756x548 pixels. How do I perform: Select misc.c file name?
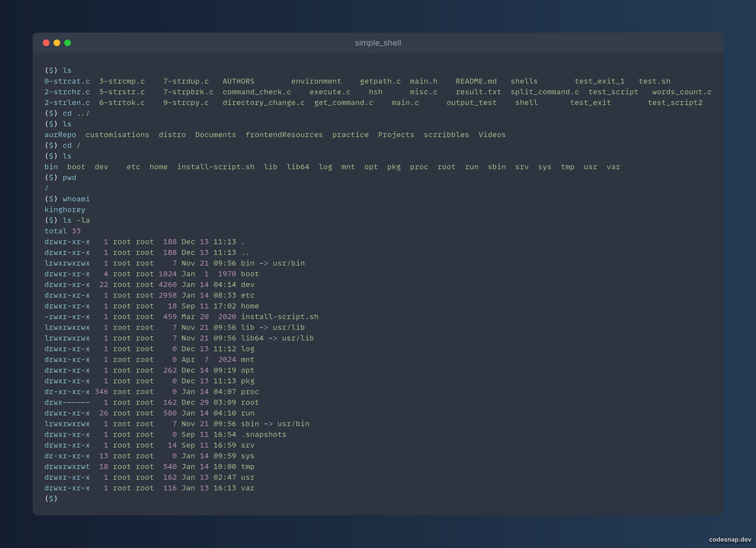point(423,92)
